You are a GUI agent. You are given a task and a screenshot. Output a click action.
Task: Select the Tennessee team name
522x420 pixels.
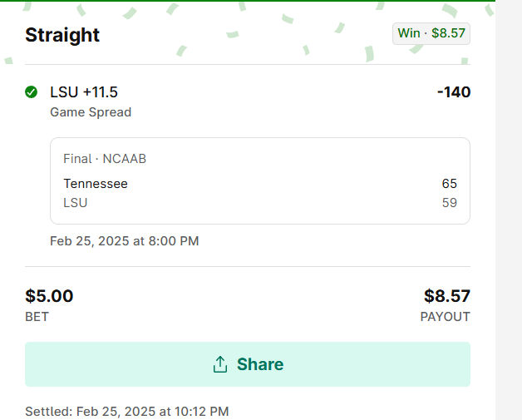(96, 184)
